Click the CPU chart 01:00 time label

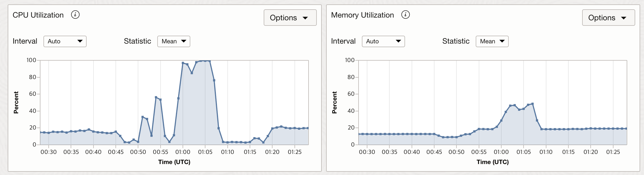coord(183,152)
